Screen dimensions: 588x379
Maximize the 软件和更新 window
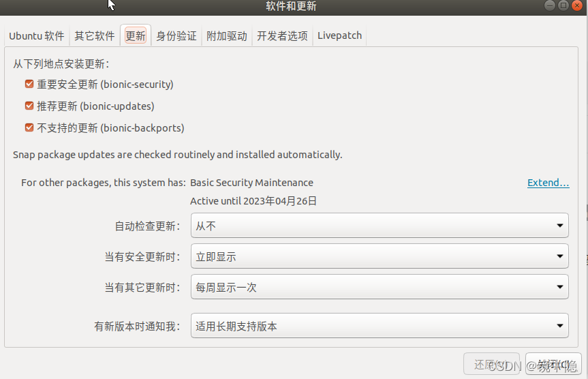(x=563, y=5)
